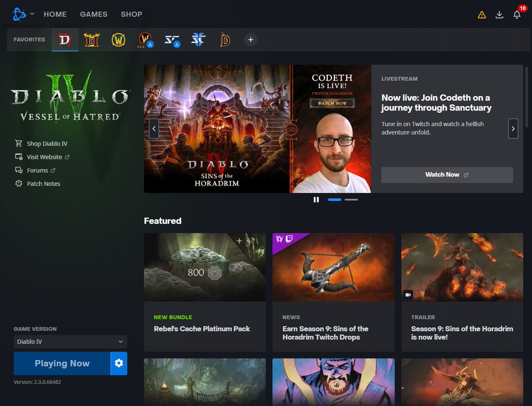Open the downloads icon in header
The height and width of the screenshot is (406, 532).
click(x=499, y=15)
